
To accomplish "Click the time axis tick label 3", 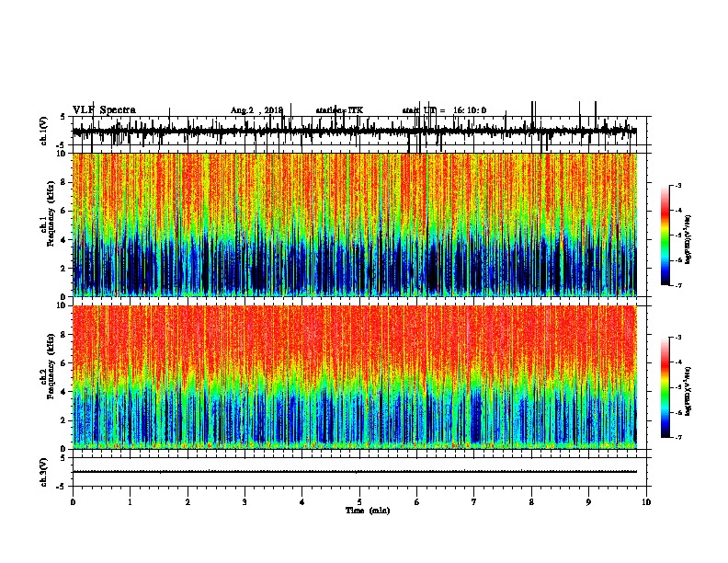I will tap(245, 502).
